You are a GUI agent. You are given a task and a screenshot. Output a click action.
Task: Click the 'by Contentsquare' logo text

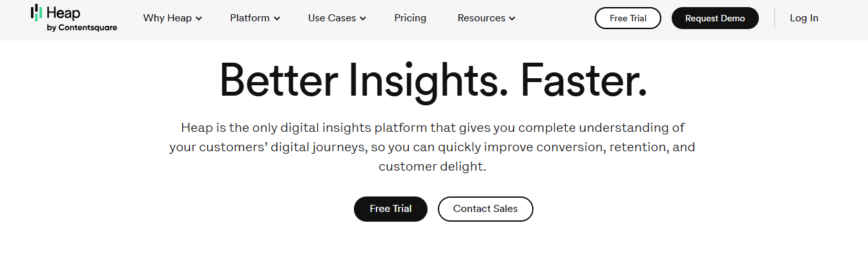pyautogui.click(x=82, y=28)
